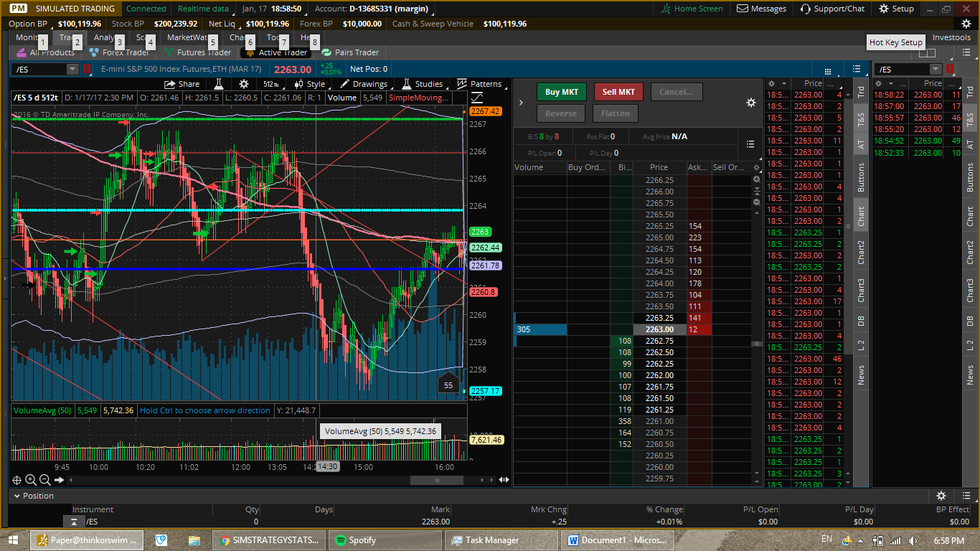Image resolution: width=980 pixels, height=551 pixels.
Task: Click the flask icon next to Share
Action: click(x=219, y=84)
